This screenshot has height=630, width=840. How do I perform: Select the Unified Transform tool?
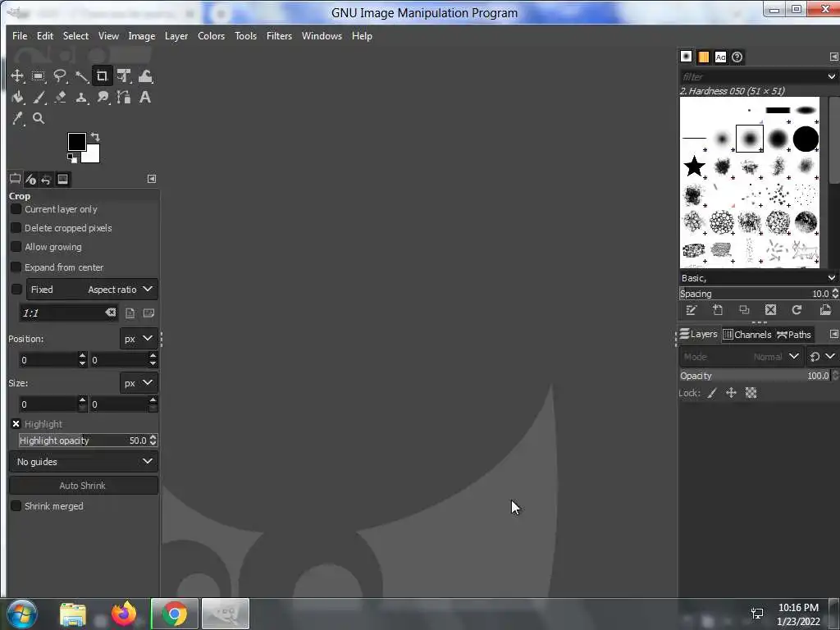124,76
